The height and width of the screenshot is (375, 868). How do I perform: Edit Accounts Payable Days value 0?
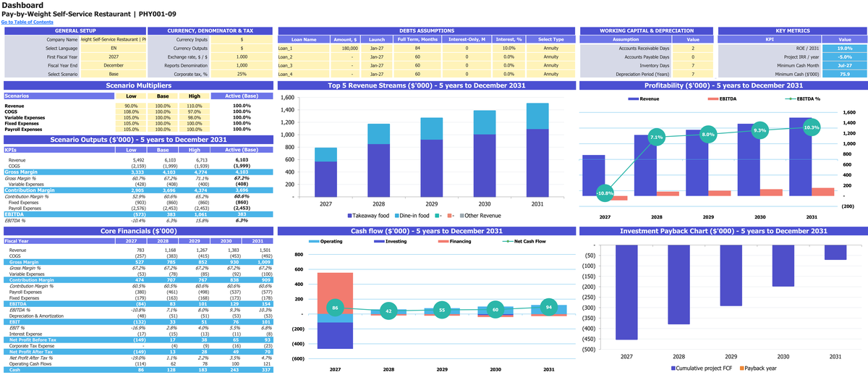click(x=692, y=56)
